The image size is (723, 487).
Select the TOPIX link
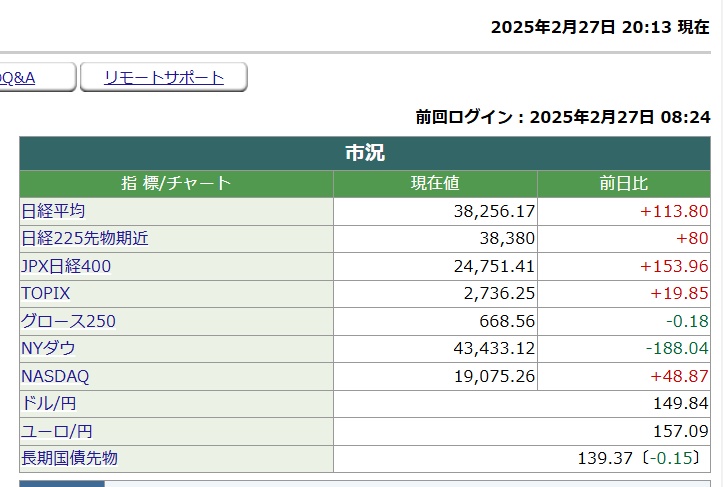coord(45,294)
